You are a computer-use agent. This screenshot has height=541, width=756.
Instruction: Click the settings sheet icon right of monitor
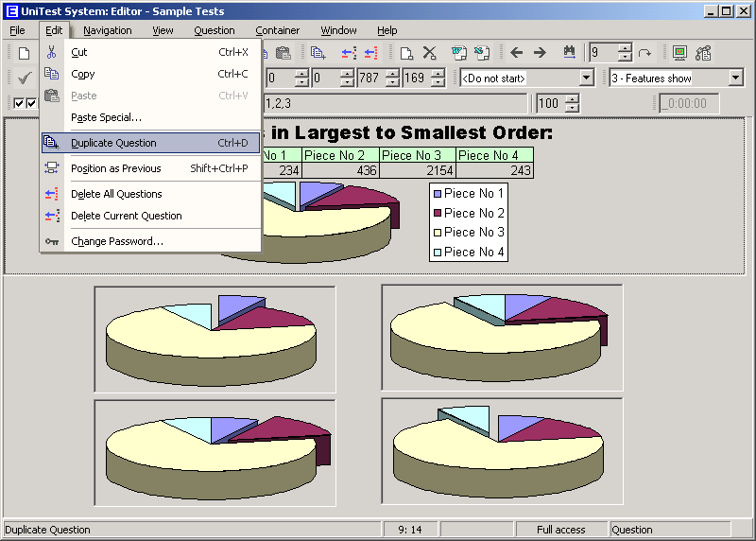(x=703, y=53)
